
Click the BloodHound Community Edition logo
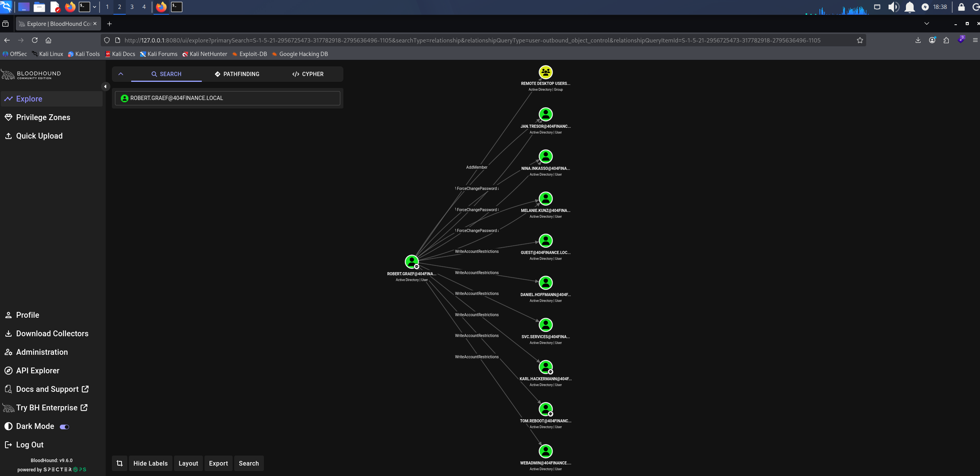coord(31,75)
